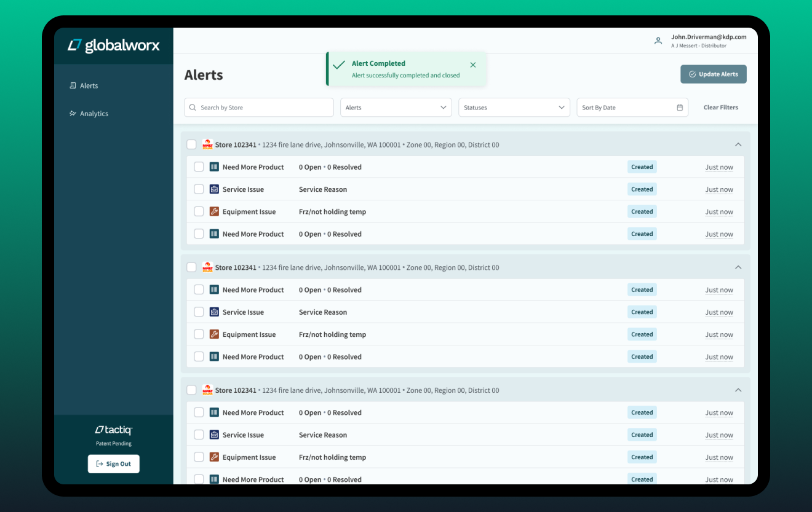Check the Service Issue row in the top store card
This screenshot has width=812, height=512.
tap(199, 189)
